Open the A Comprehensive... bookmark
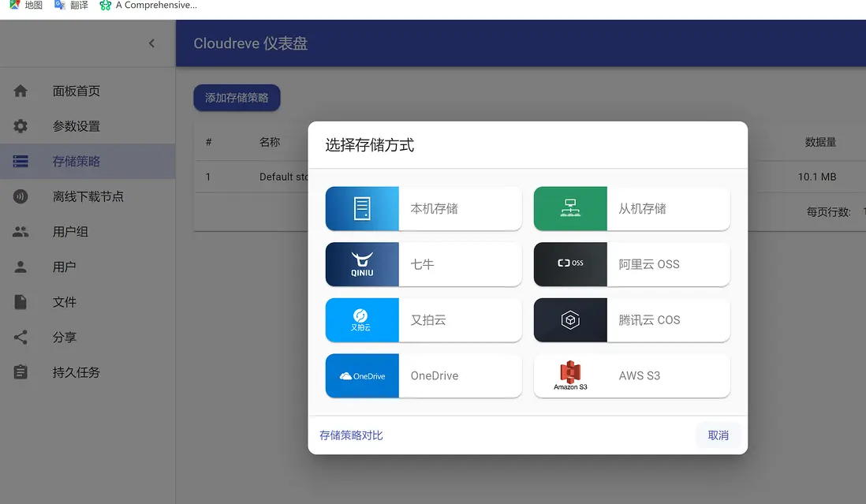The height and width of the screenshot is (504, 866). pos(148,5)
